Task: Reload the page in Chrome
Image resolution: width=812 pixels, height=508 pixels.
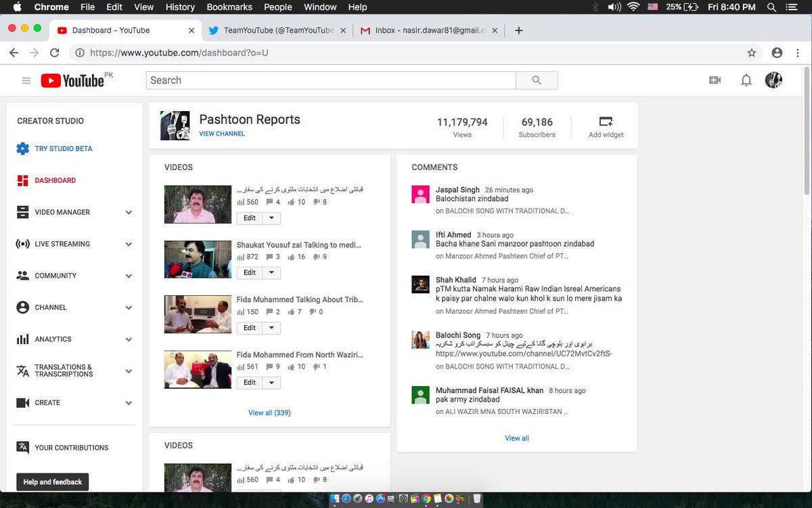Action: [54, 53]
